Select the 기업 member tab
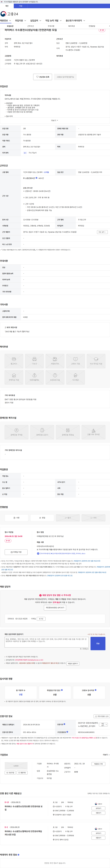 21,6
